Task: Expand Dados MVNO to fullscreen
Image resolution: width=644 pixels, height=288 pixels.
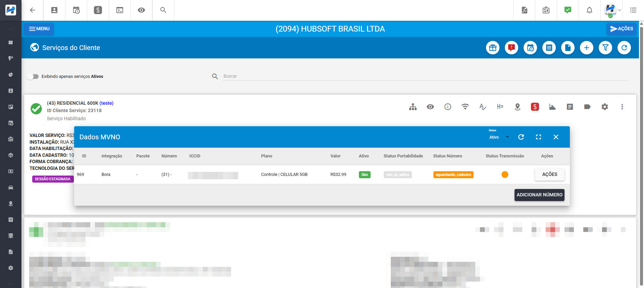Action: tap(538, 137)
